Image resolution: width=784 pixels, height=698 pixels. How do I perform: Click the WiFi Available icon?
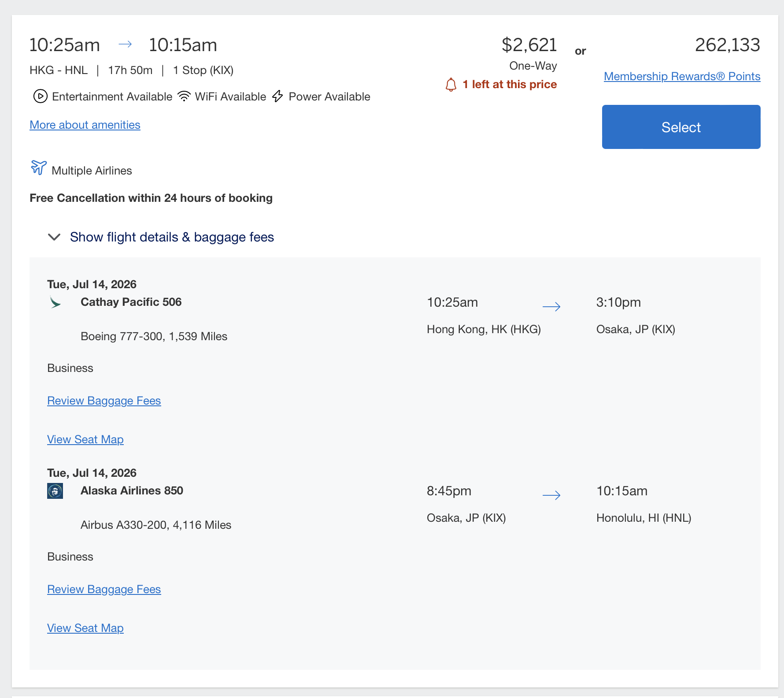pyautogui.click(x=184, y=96)
